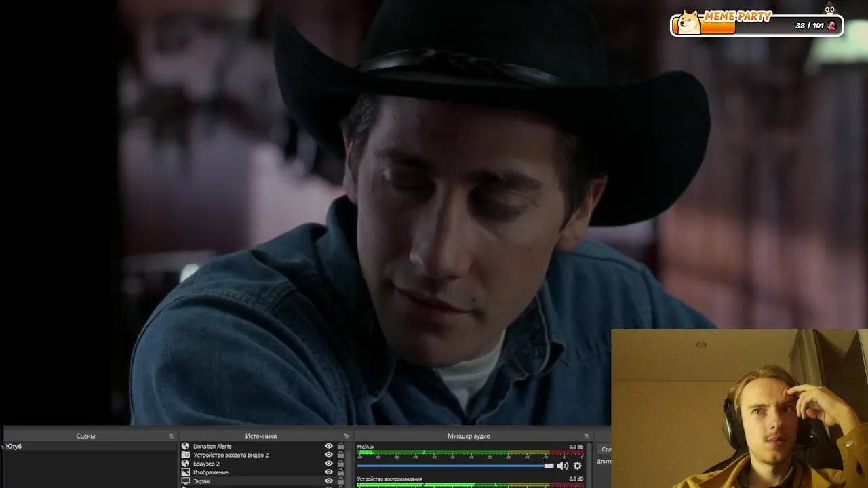Image resolution: width=868 pixels, height=488 pixels.
Task: Click the Устройство воспроизведения label
Action: click(x=389, y=479)
